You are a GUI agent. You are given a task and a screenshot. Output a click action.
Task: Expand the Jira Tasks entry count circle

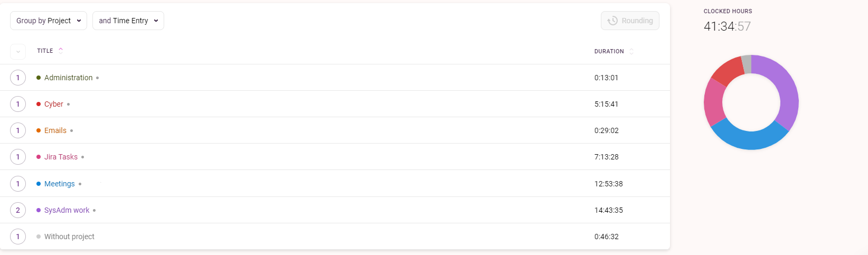click(x=18, y=157)
